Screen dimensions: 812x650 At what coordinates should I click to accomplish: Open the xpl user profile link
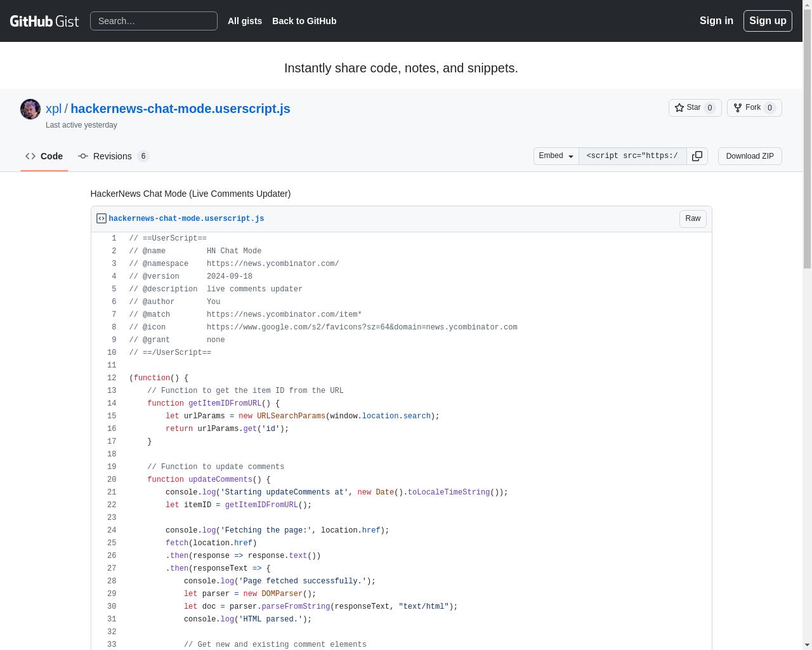pyautogui.click(x=53, y=109)
